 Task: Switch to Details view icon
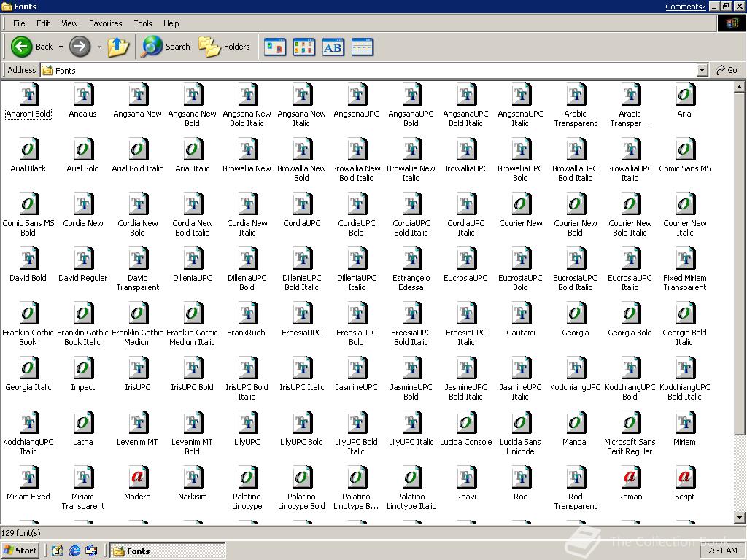[x=362, y=47]
